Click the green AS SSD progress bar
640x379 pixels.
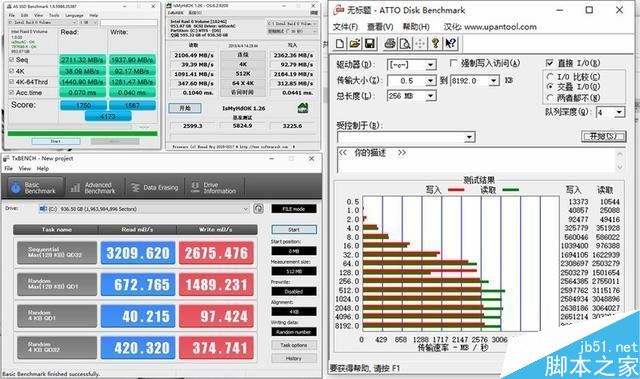point(82,133)
